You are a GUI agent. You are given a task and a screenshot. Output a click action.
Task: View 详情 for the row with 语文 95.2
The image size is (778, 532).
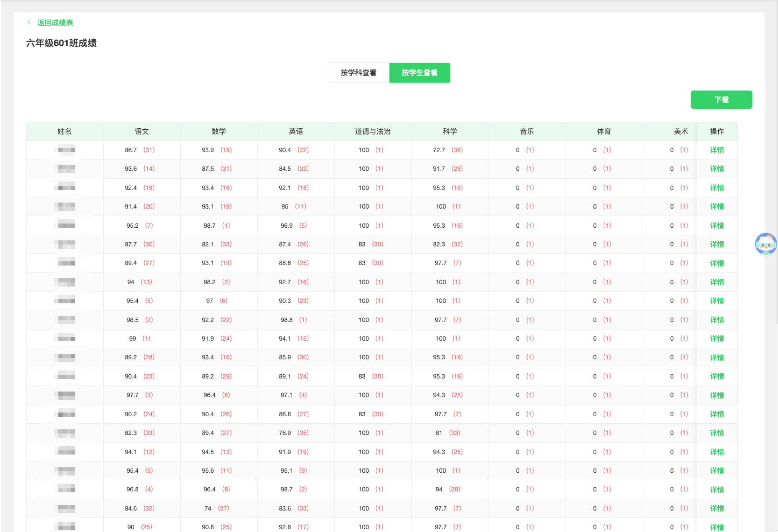pos(717,225)
